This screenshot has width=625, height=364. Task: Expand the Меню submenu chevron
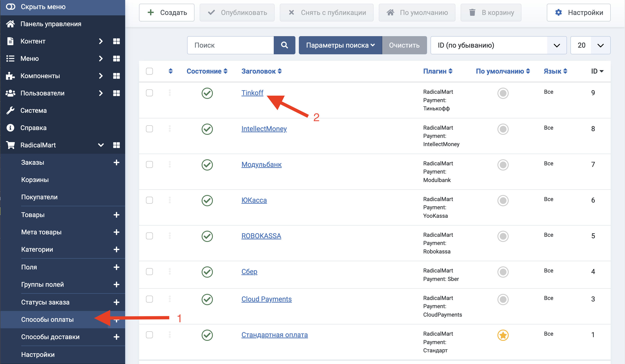(101, 58)
